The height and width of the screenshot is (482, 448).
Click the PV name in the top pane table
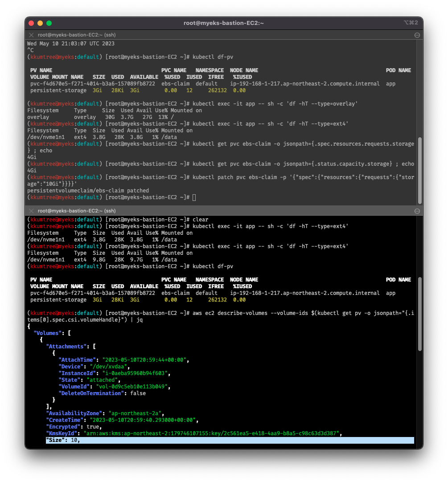93,84
